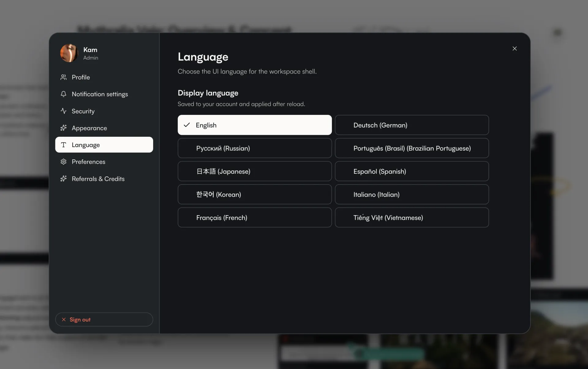Open Referrals & Credits

pos(104,178)
